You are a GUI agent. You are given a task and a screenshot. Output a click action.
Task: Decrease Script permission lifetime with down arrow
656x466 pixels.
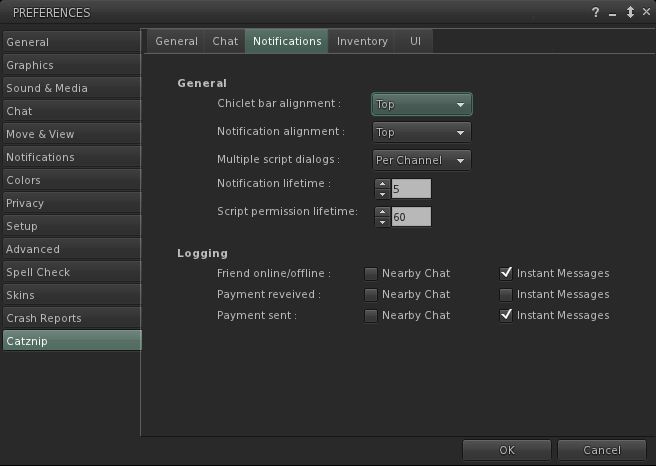pyautogui.click(x=382, y=221)
